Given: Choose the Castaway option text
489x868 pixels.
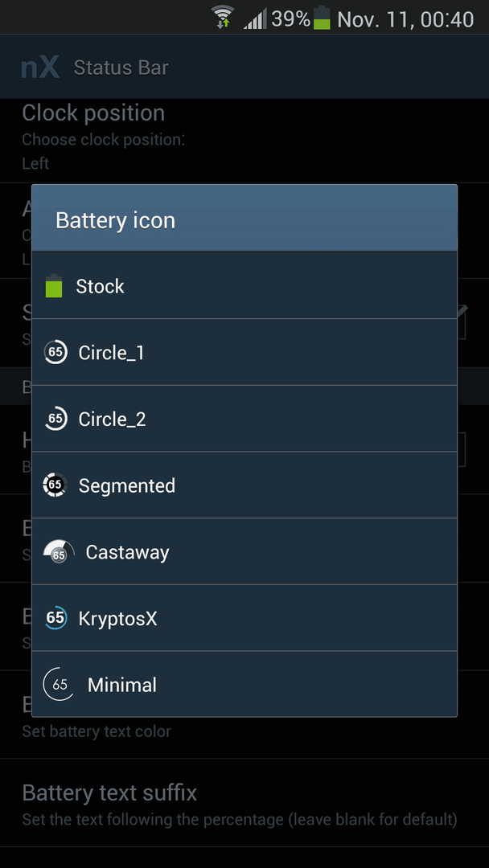Looking at the screenshot, I should pyautogui.click(x=127, y=552).
